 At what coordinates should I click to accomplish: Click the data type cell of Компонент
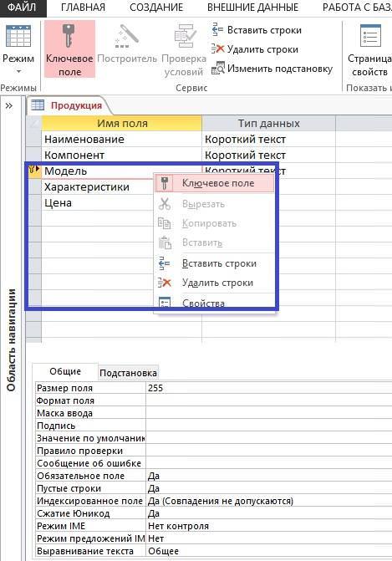pyautogui.click(x=268, y=155)
